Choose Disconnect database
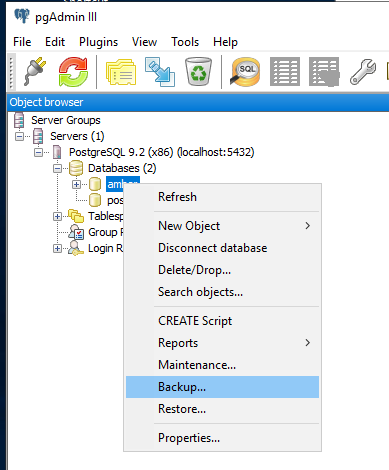The height and width of the screenshot is (470, 389). tap(222, 248)
